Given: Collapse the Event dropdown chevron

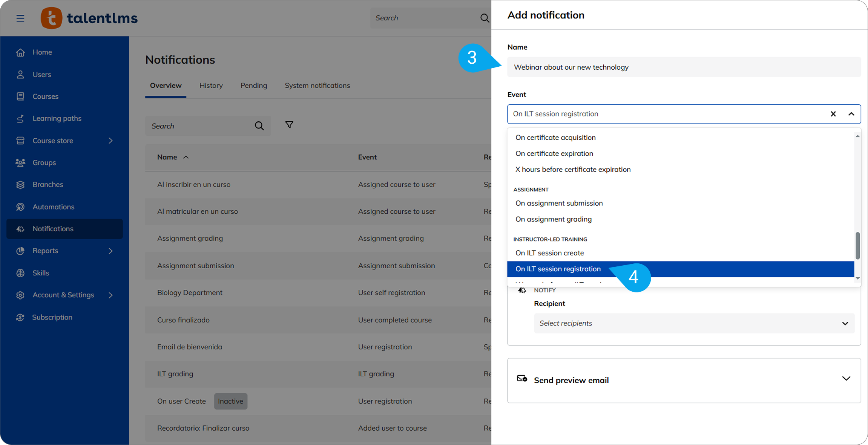Looking at the screenshot, I should point(851,114).
